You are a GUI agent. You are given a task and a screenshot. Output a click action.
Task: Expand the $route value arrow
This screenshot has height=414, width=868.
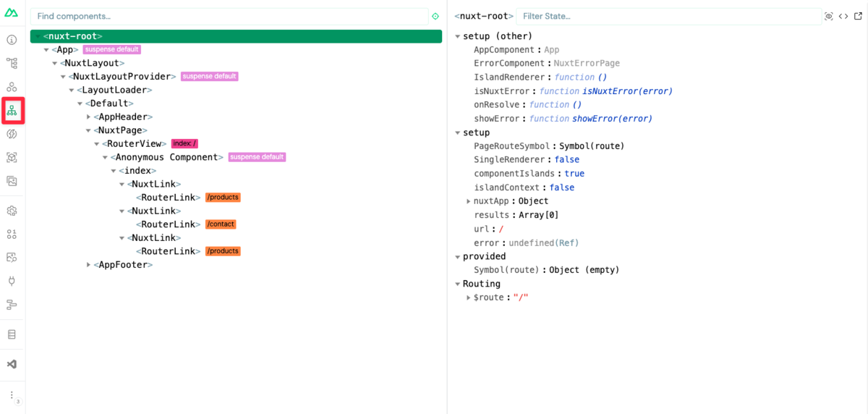(x=469, y=297)
